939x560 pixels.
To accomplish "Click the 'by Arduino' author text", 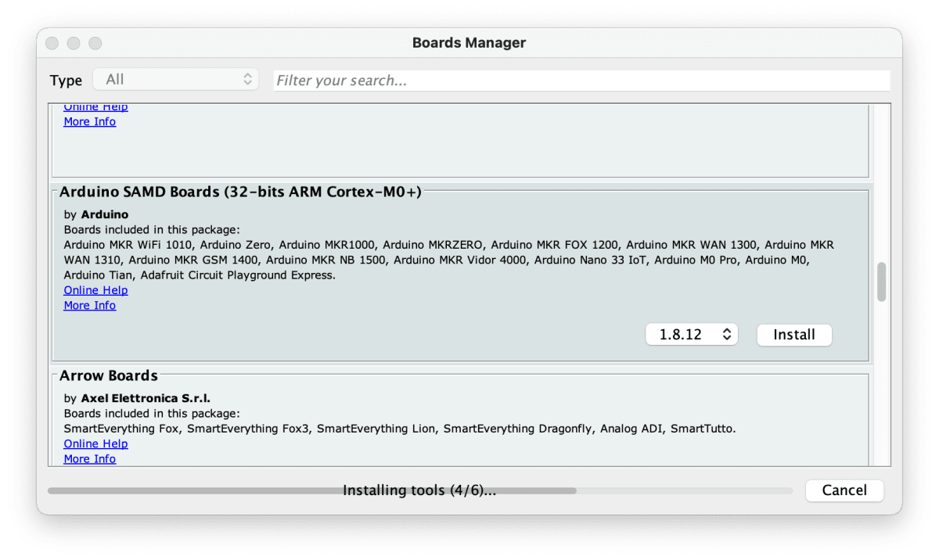I will (x=95, y=214).
